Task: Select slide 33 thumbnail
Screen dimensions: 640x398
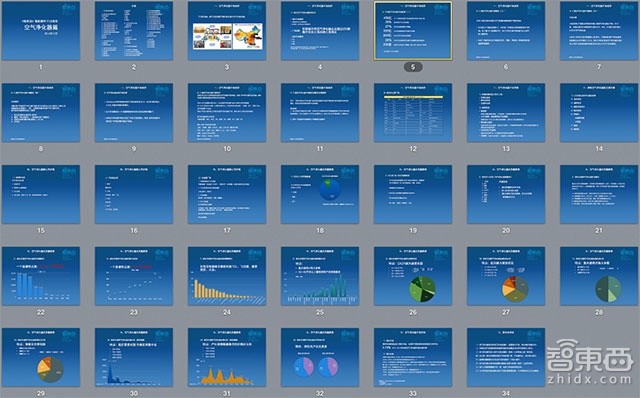Action: point(413,358)
